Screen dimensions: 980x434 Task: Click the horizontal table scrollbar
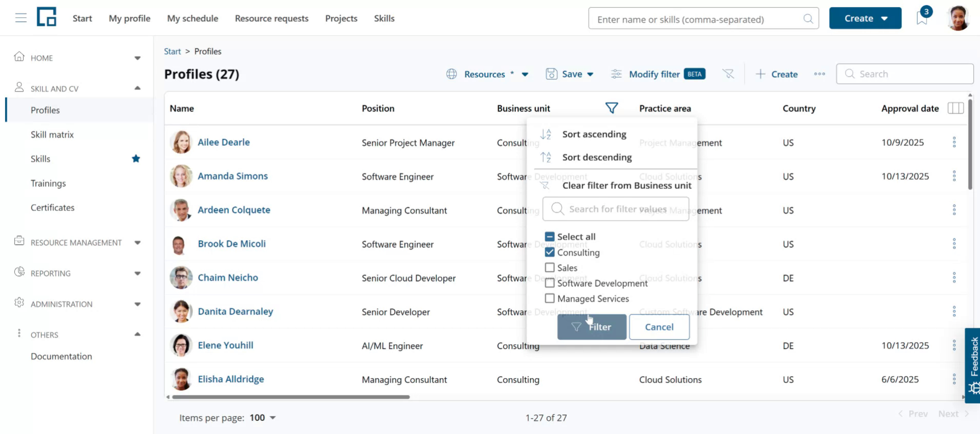click(291, 397)
